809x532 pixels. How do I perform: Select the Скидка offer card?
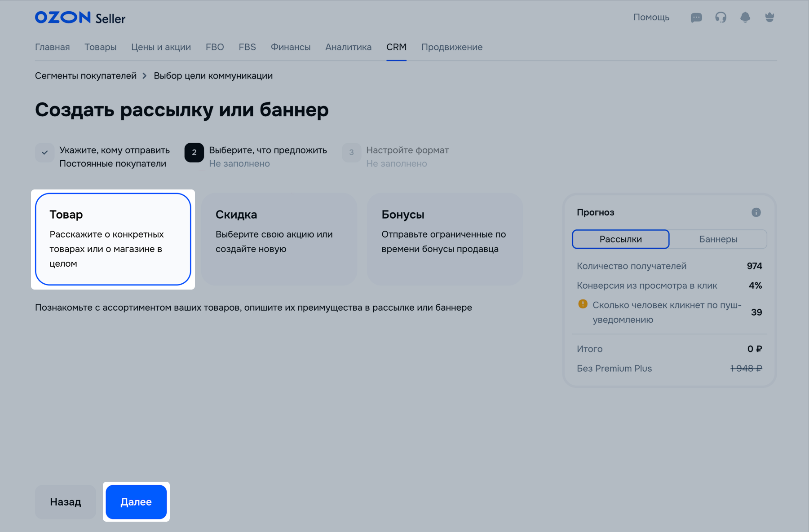279,239
